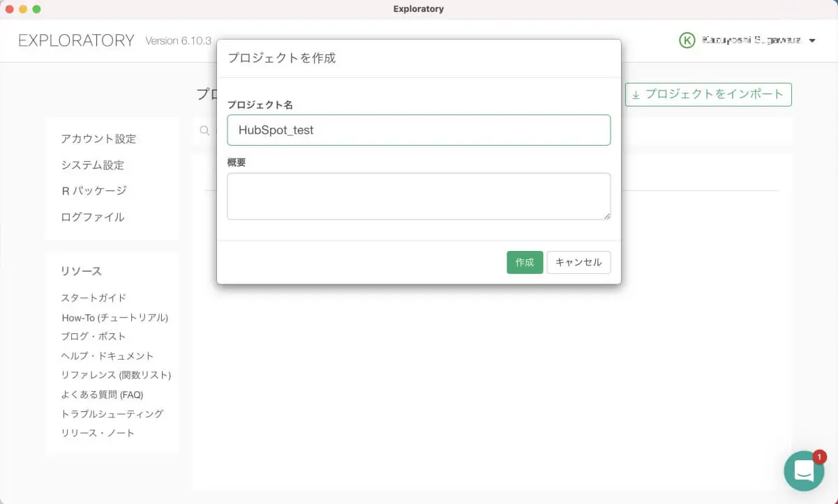Open ヘルプ・ドキュメント resource
Viewport: 838px width, 504px height.
(107, 356)
